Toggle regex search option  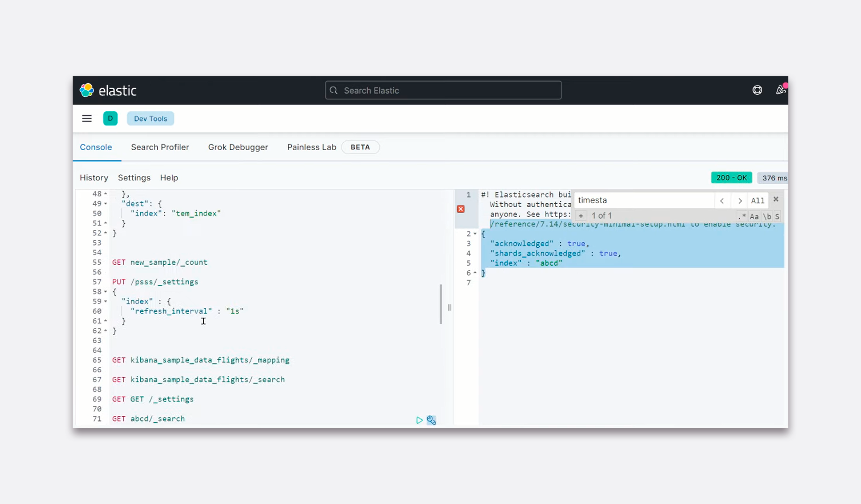pyautogui.click(x=742, y=216)
